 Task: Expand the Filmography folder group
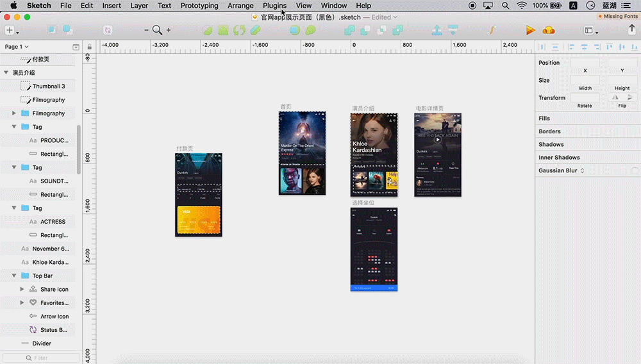pyautogui.click(x=14, y=113)
